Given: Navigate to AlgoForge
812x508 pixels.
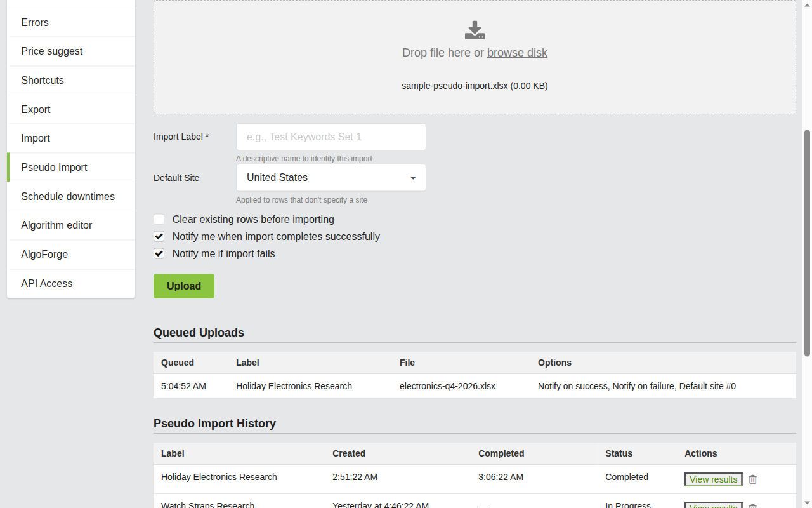Looking at the screenshot, I should coord(44,254).
